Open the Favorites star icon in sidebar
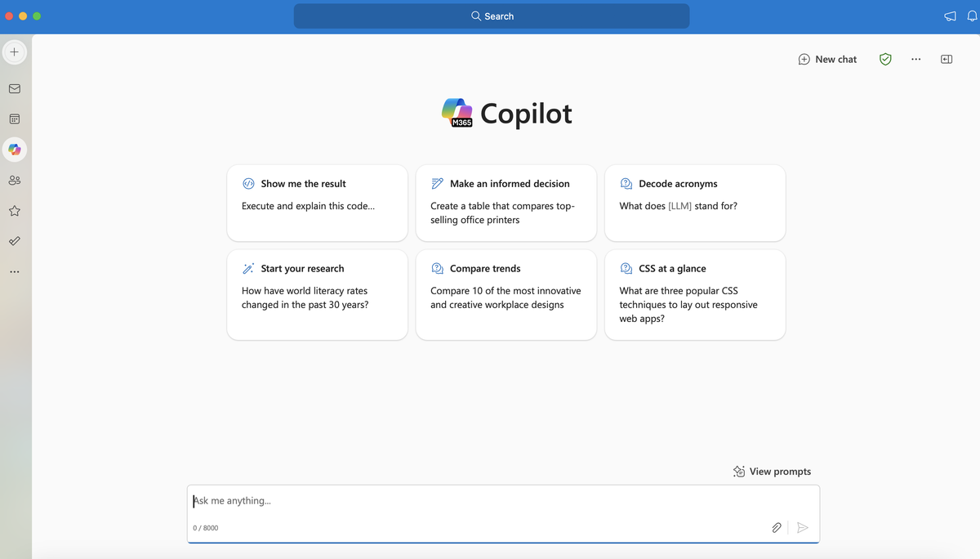Viewport: 980px width, 559px height. tap(15, 211)
